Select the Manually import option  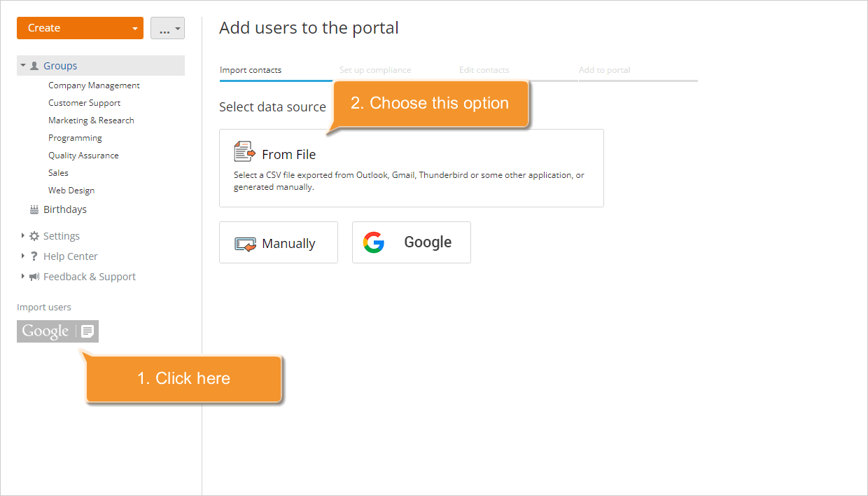(x=279, y=242)
